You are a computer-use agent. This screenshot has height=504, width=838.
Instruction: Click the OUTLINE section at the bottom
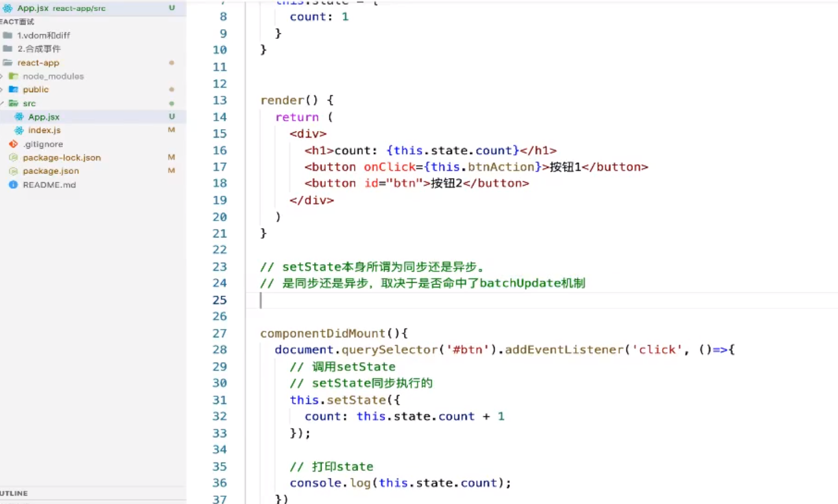(16, 493)
